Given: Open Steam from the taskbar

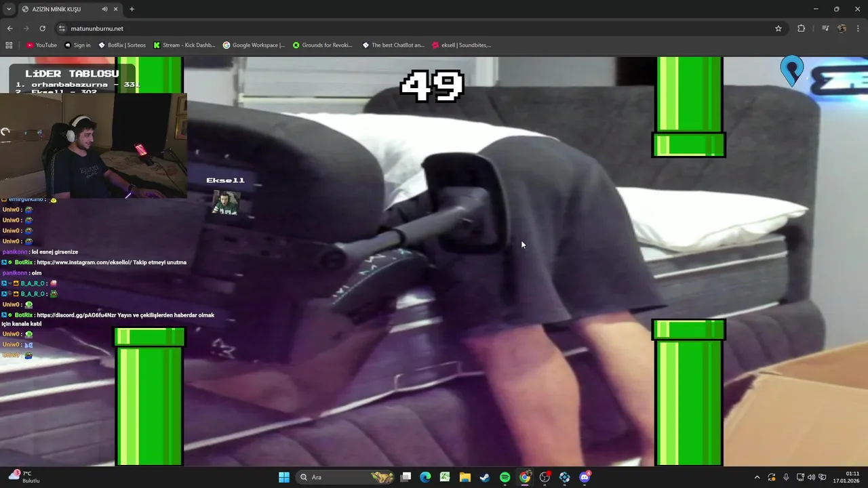Looking at the screenshot, I should (x=485, y=477).
